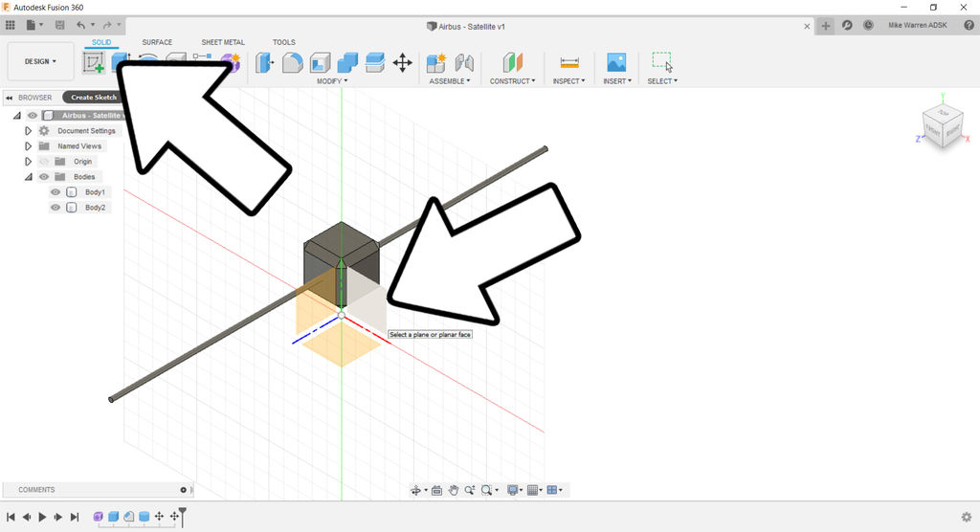
Task: Expand the Named Views node
Action: (x=28, y=146)
